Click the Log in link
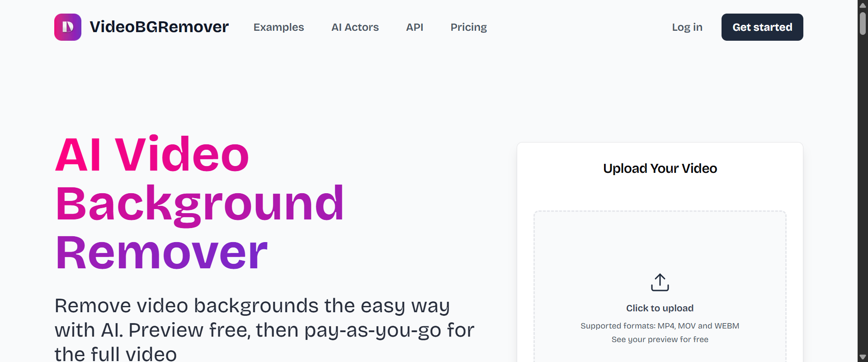 coord(687,27)
